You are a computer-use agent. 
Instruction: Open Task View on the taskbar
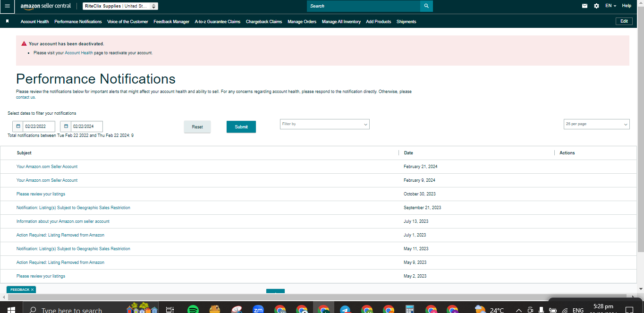[170, 310]
